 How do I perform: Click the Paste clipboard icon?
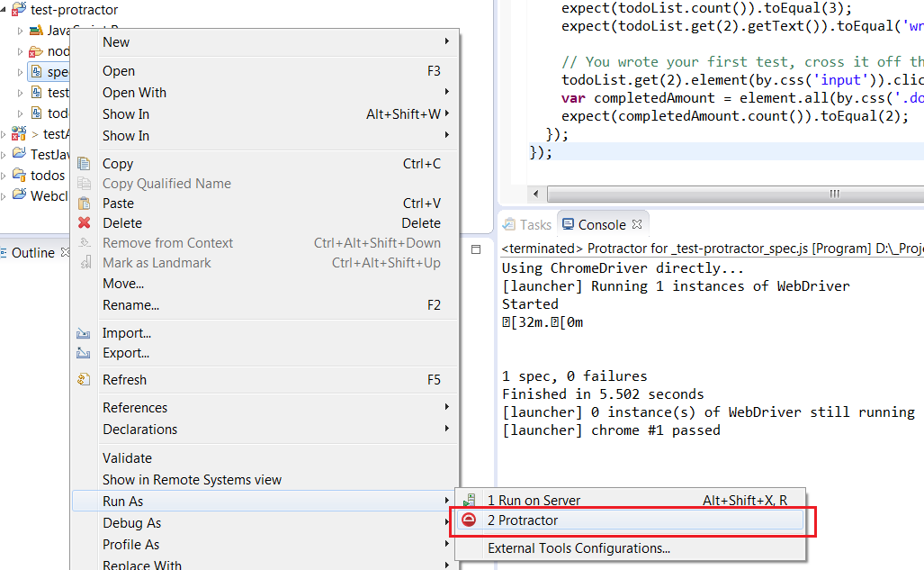[85, 204]
